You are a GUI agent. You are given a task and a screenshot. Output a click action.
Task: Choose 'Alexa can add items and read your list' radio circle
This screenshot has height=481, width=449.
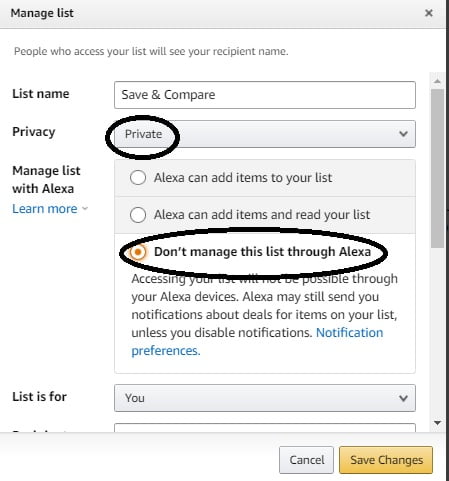coord(138,215)
